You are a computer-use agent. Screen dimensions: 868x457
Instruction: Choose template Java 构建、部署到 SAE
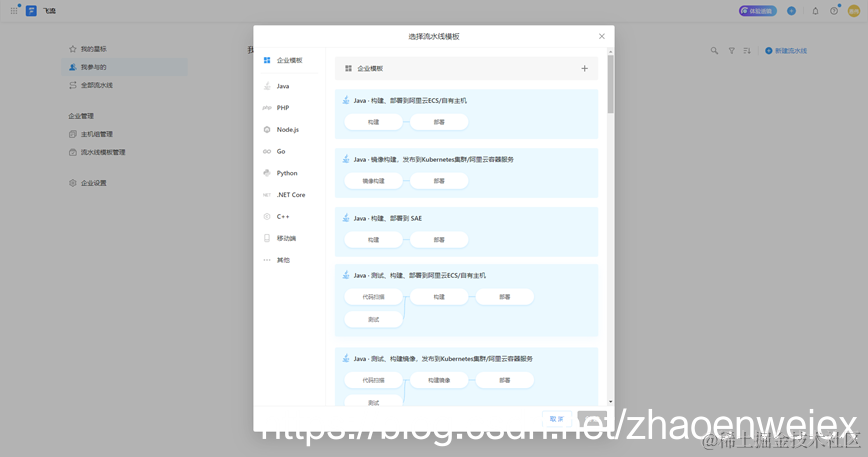click(466, 232)
